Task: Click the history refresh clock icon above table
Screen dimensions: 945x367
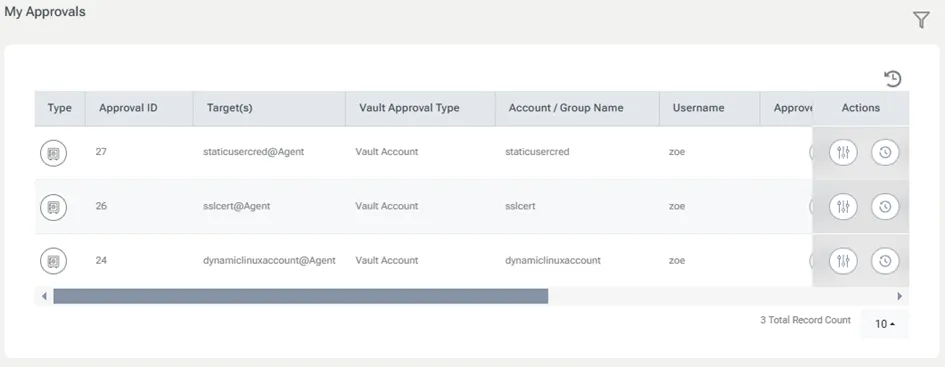Action: pyautogui.click(x=893, y=78)
